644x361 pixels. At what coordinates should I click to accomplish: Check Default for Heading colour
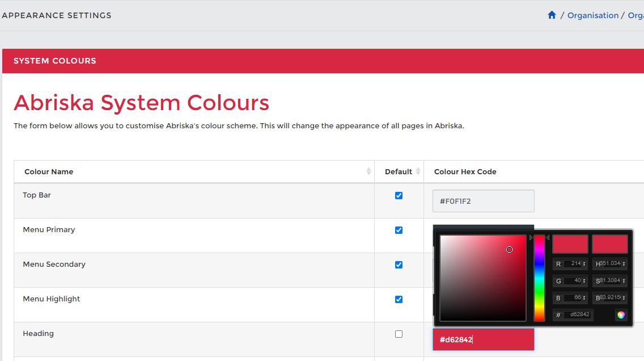[399, 334]
